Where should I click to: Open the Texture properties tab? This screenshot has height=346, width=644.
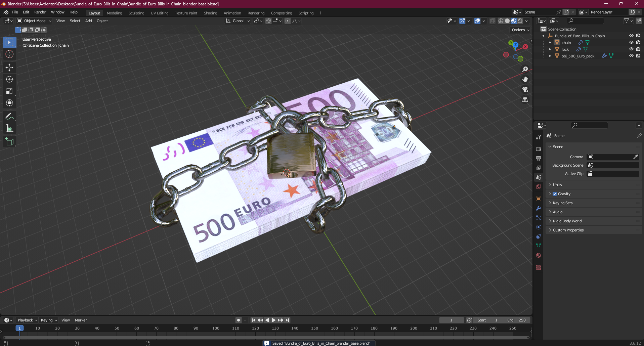click(539, 267)
